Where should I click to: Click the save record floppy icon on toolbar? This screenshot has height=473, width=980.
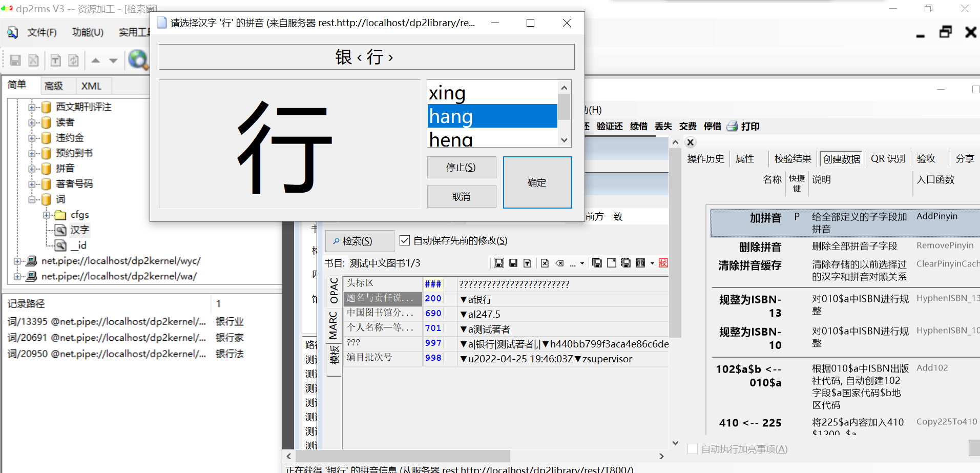pos(15,60)
